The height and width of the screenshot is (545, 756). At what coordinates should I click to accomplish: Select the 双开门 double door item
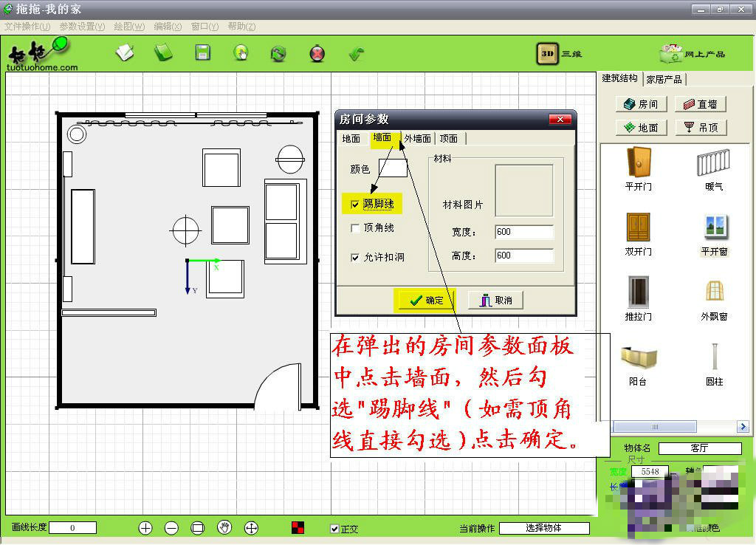click(x=639, y=234)
